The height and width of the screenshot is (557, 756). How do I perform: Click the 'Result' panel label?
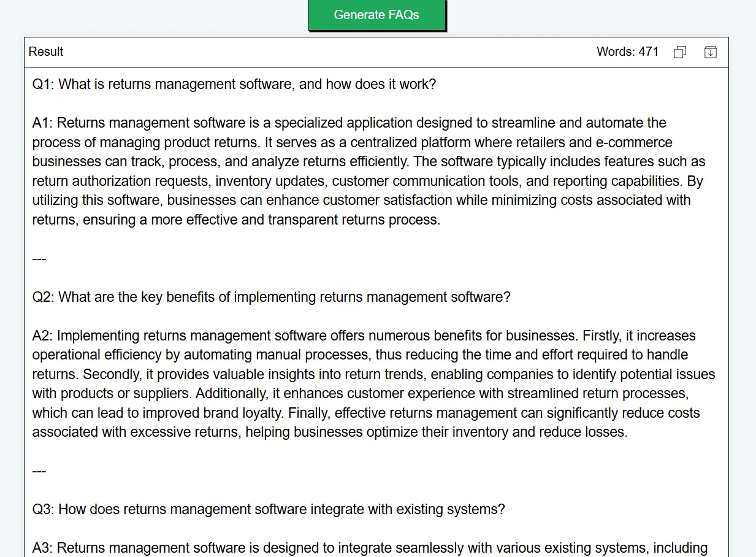click(46, 52)
